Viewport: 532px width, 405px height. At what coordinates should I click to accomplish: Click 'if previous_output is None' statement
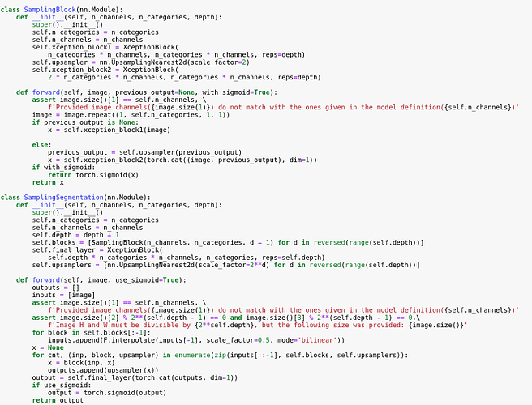(85, 122)
